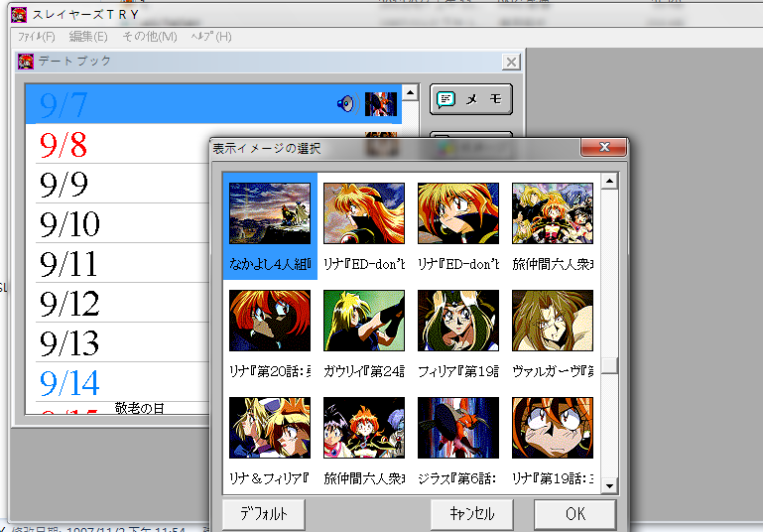Select the 9/7 date row

coord(213,103)
